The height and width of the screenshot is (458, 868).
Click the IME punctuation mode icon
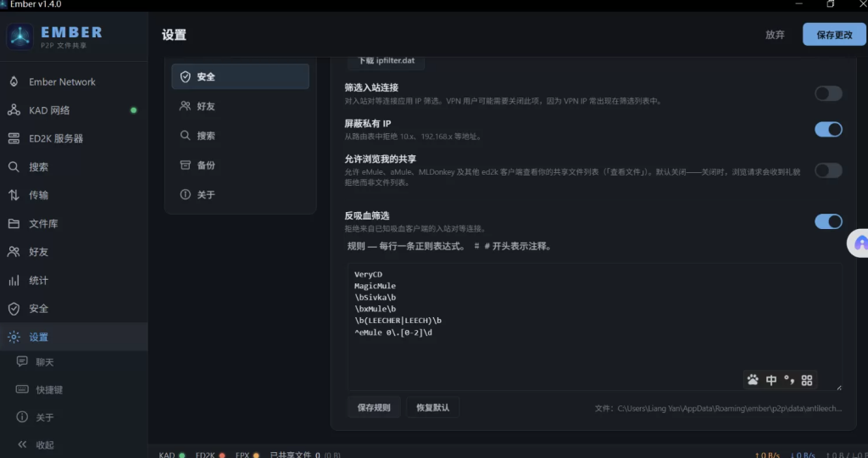coord(789,380)
